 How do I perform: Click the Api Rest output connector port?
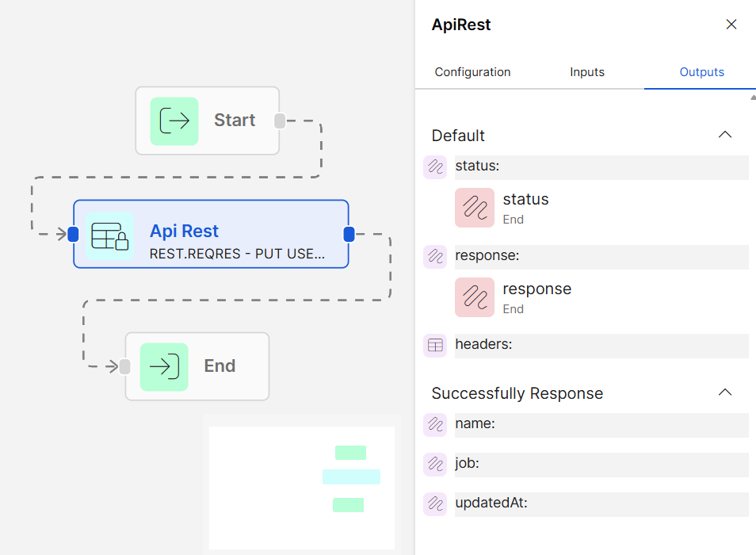[349, 234]
